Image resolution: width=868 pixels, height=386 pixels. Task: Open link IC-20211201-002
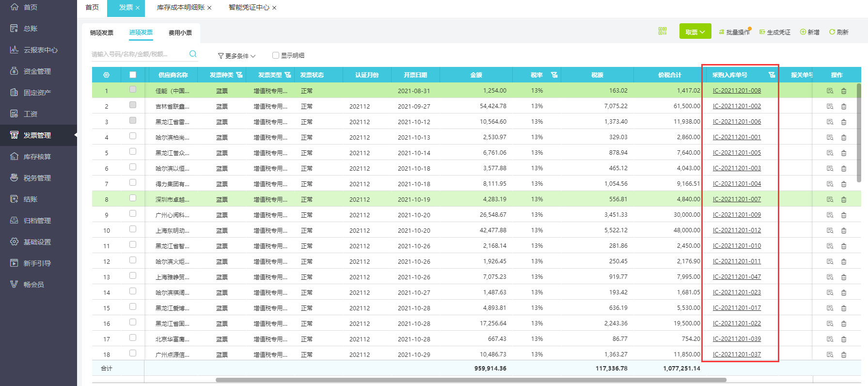tap(737, 106)
